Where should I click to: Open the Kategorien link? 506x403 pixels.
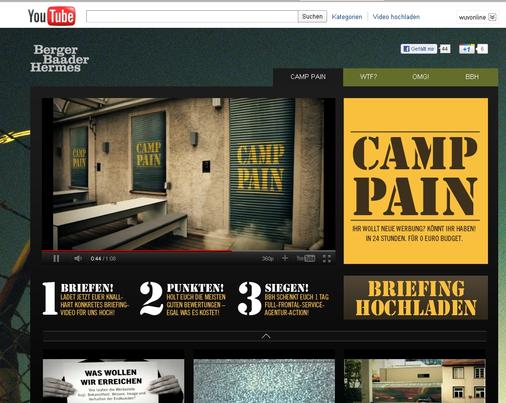pos(347,17)
